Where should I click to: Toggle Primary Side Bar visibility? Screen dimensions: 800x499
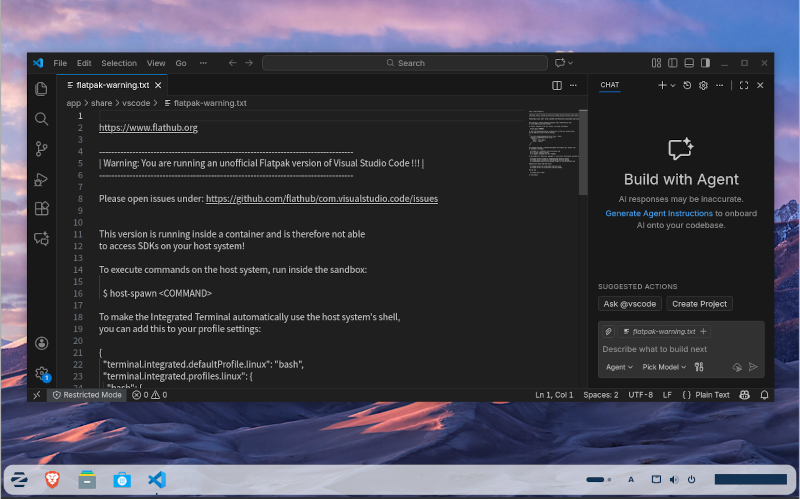pos(673,63)
